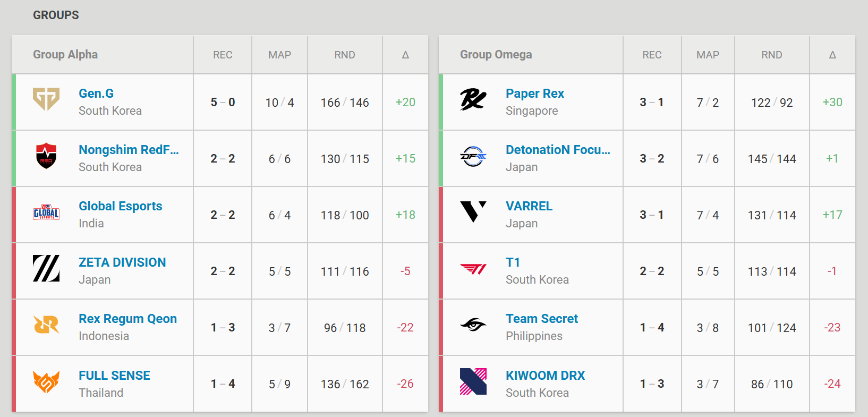This screenshot has width=868, height=417.
Task: Open the Nongshim RedF... team link
Action: tap(129, 150)
